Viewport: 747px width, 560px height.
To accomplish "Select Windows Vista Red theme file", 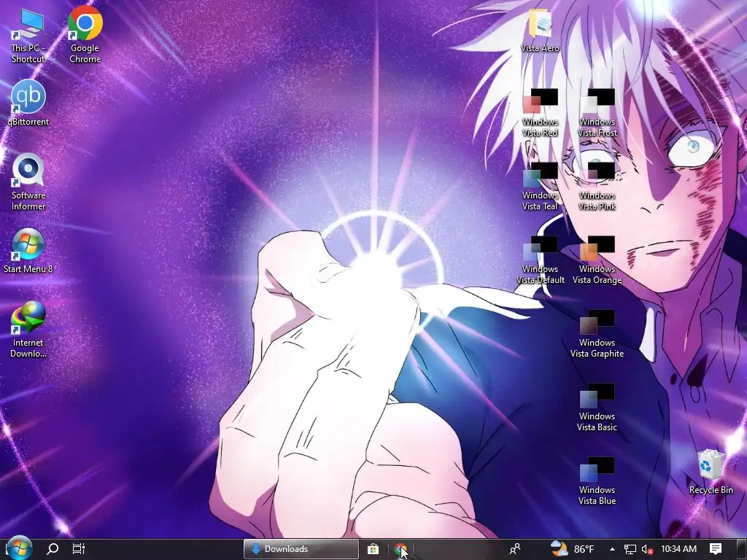I will click(x=540, y=113).
